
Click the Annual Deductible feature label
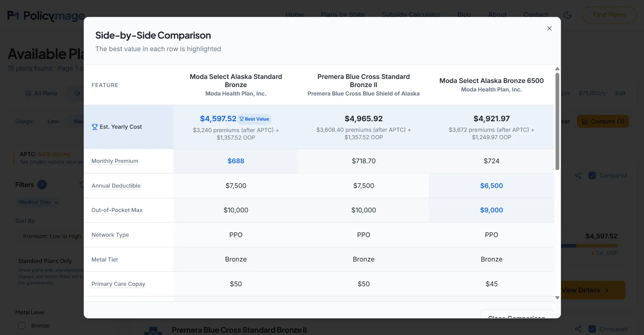tap(116, 186)
